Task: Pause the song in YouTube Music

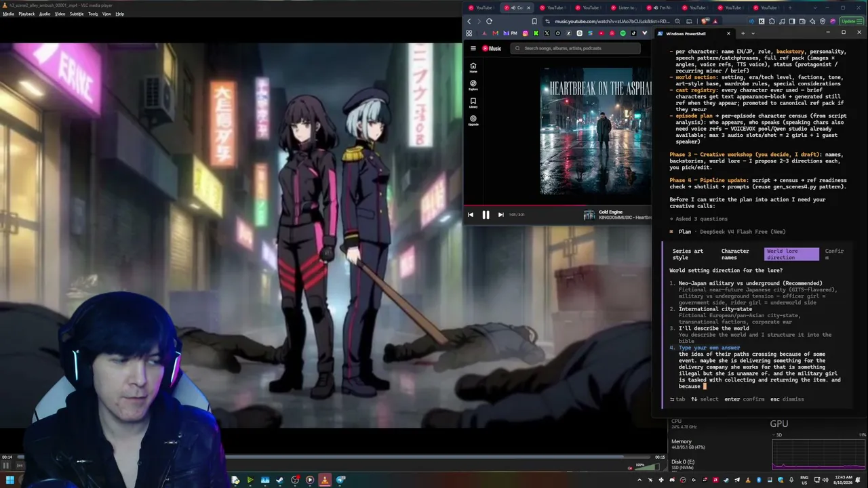Action: click(x=486, y=215)
